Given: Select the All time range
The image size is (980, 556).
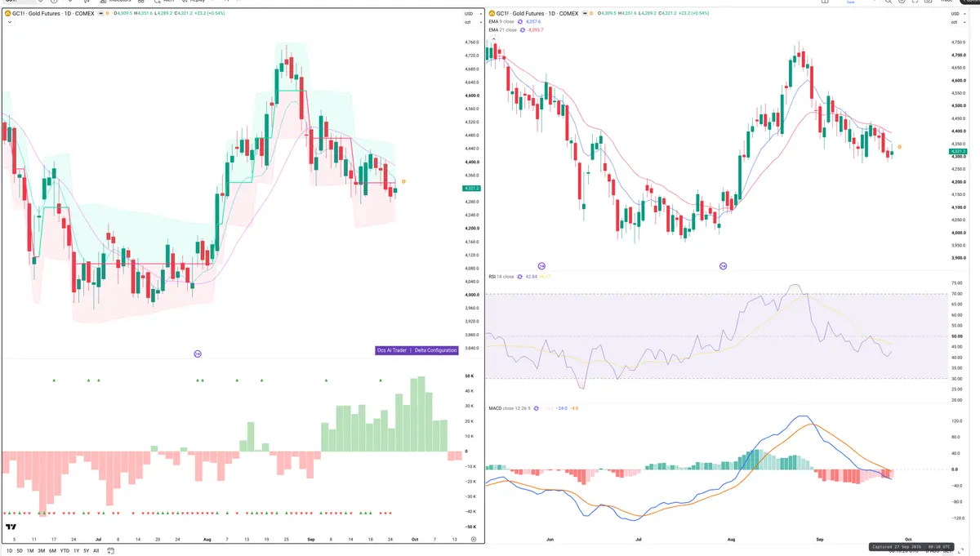Looking at the screenshot, I should (96, 551).
